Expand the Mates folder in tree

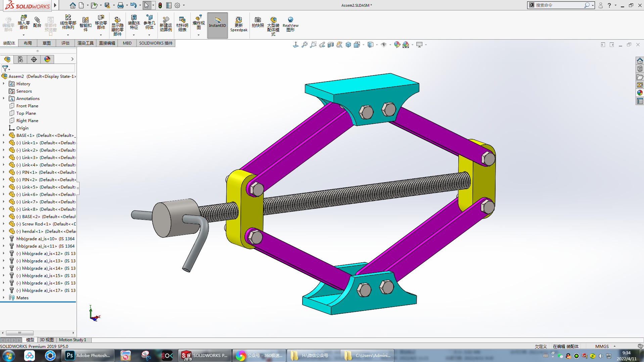(4, 298)
